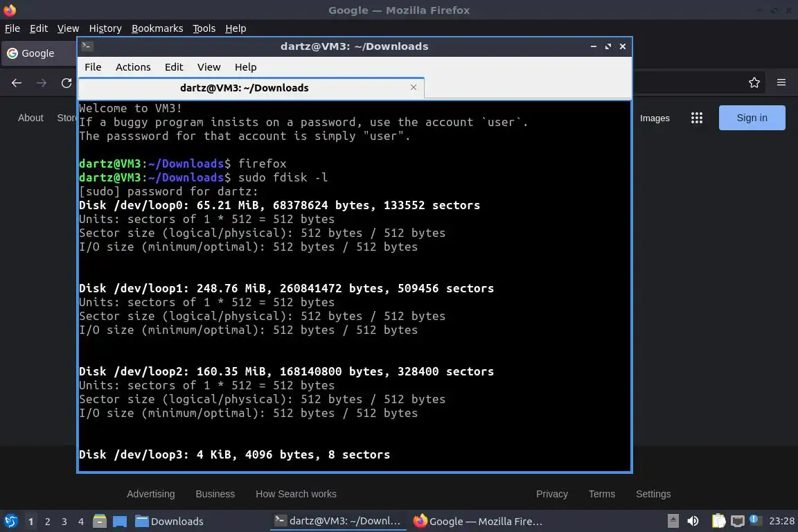Click the panel clock showing 23:28

(781, 522)
